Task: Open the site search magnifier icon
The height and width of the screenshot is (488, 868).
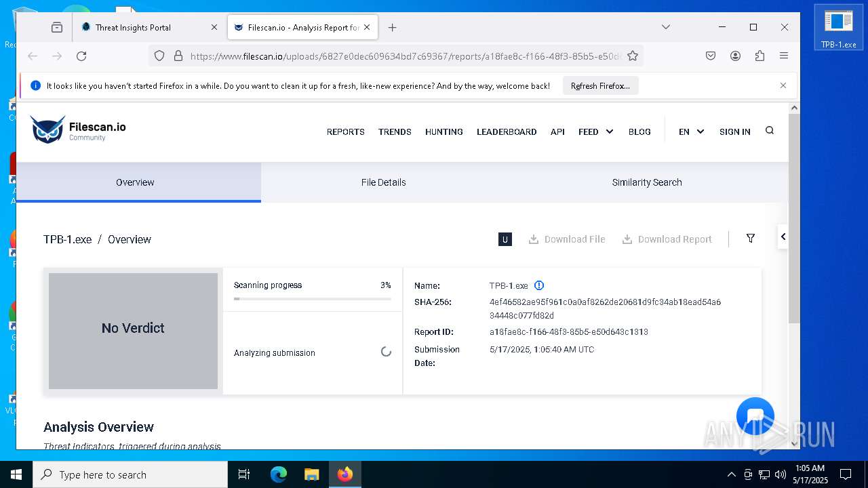Action: coord(770,131)
